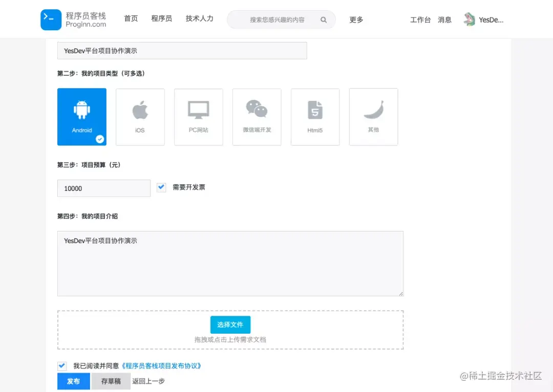Uncheck the 需要开发票 checkbox
553x392 pixels.
(161, 187)
